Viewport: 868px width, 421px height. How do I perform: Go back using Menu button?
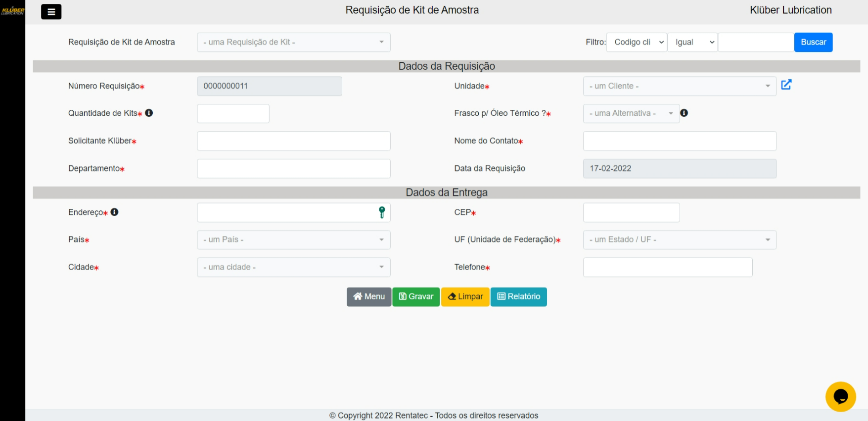click(x=369, y=297)
